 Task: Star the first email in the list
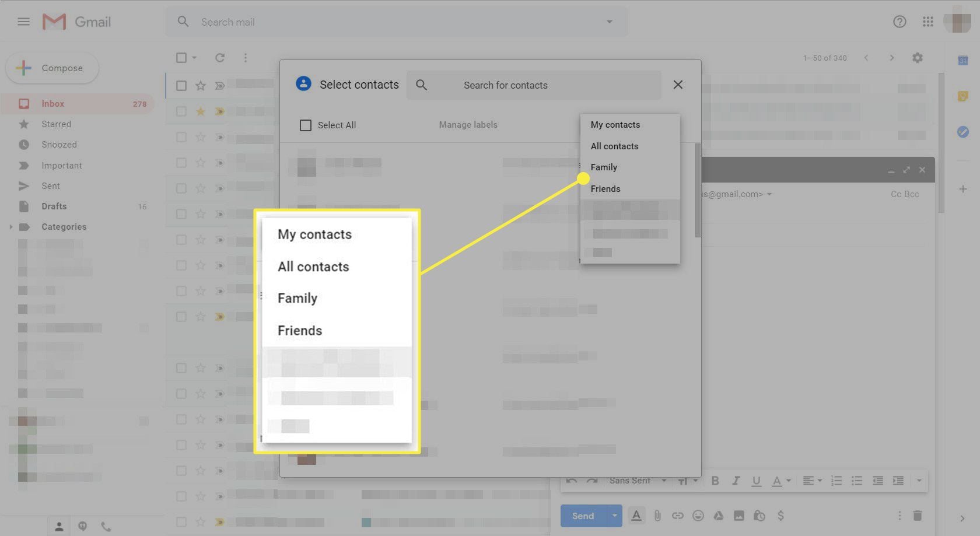point(201,86)
